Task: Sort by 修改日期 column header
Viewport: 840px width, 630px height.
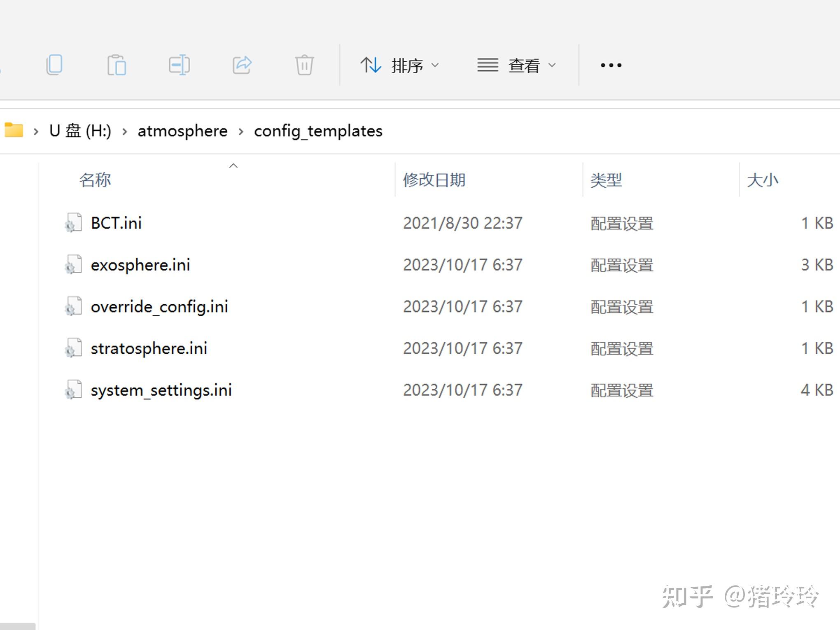Action: pyautogui.click(x=434, y=180)
